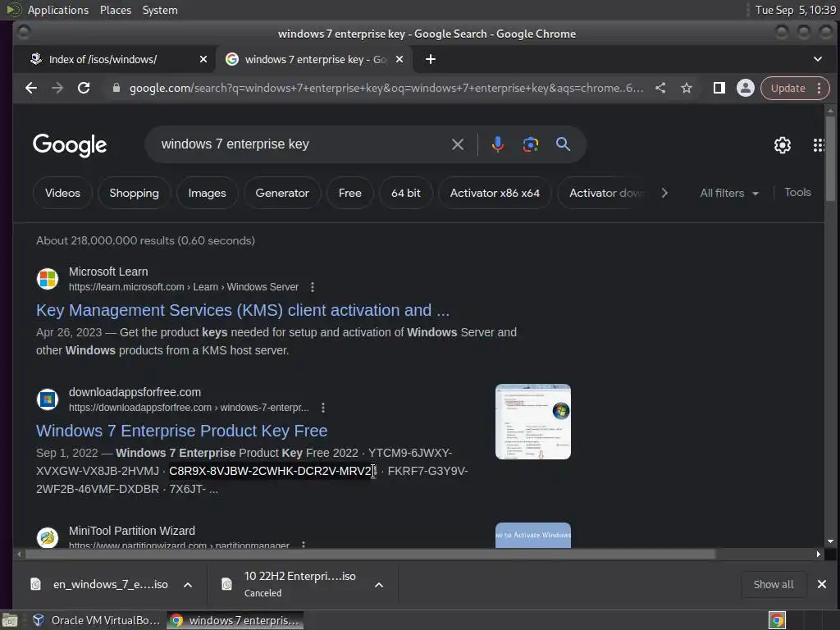
Task: Apply the Activator x86 x64 chip
Action: point(495,193)
